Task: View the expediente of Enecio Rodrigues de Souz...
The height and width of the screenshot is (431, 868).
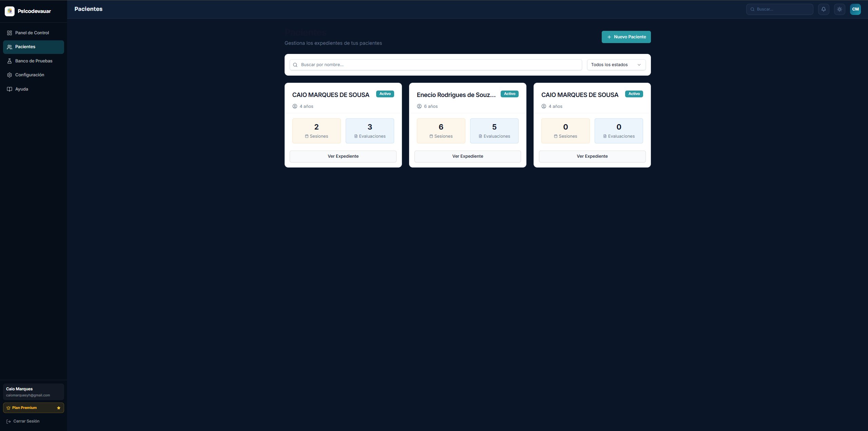Action: tap(467, 156)
